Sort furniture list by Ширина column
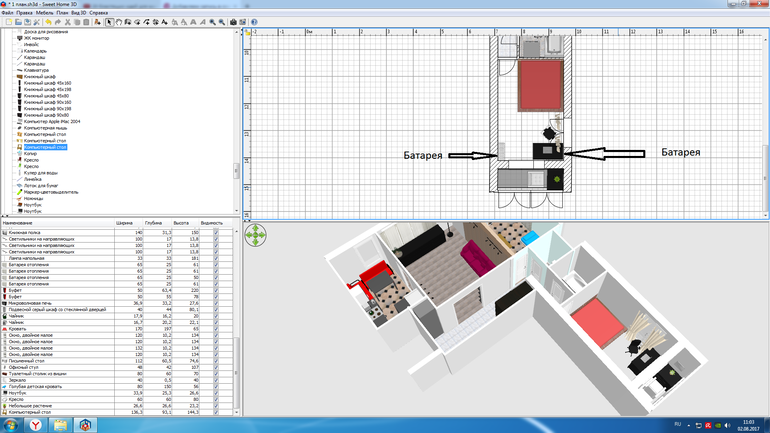 tap(125, 223)
